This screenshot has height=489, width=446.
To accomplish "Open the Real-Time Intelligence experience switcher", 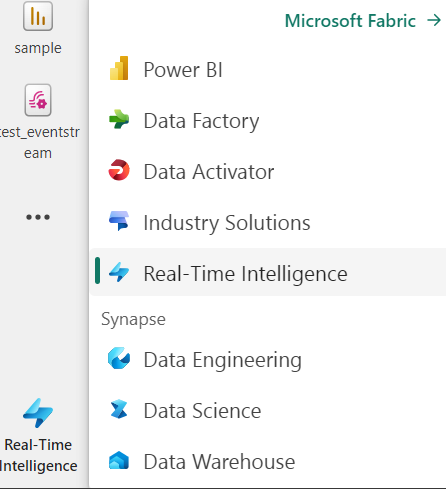I will (38, 435).
